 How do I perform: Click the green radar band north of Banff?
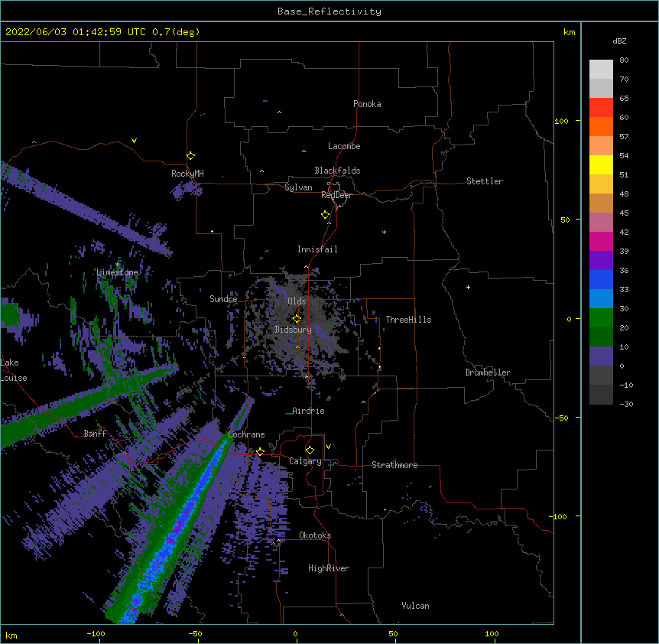pos(80,404)
